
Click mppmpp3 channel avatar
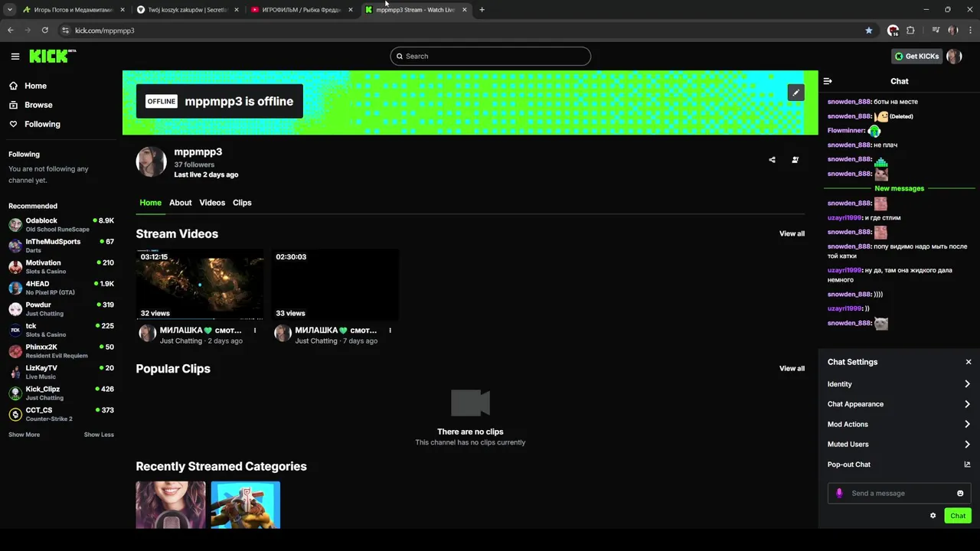151,161
